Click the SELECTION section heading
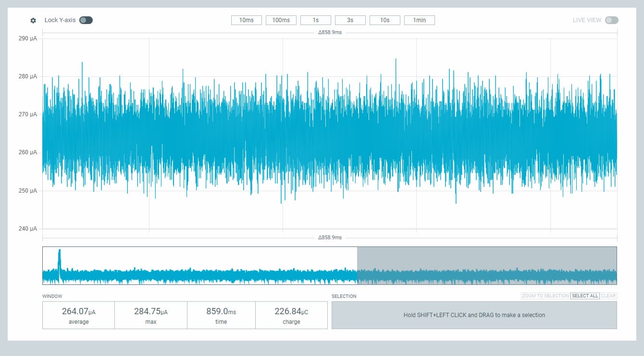 pos(344,296)
